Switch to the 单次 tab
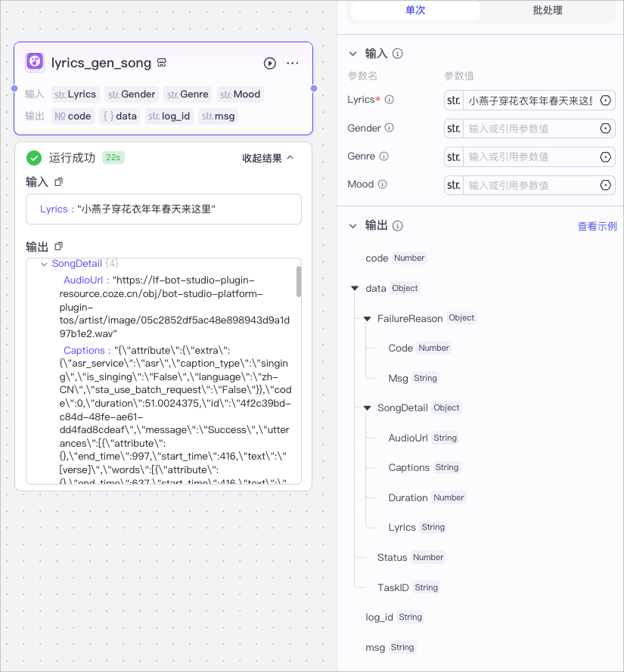This screenshot has width=624, height=672. (x=415, y=11)
